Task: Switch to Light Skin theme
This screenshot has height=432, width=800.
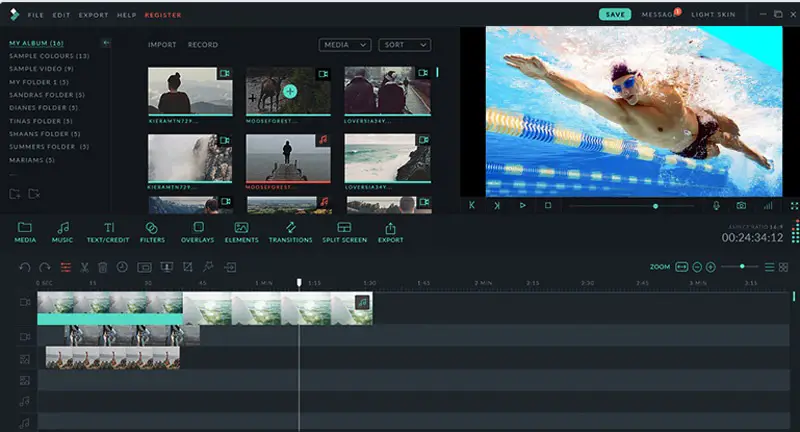Action: click(x=712, y=15)
